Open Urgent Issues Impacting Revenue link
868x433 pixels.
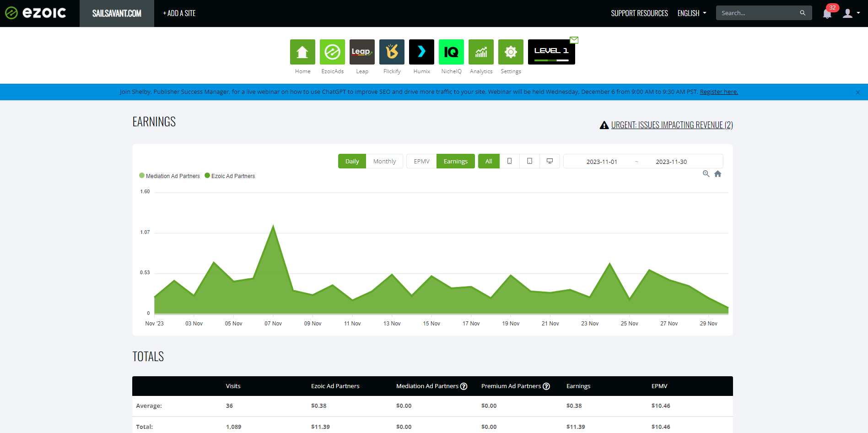click(x=672, y=125)
